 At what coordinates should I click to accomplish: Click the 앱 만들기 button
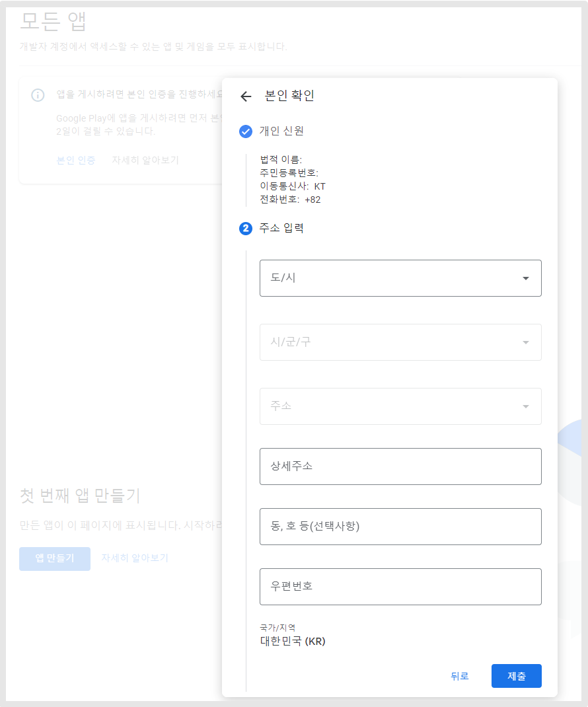pyautogui.click(x=55, y=558)
